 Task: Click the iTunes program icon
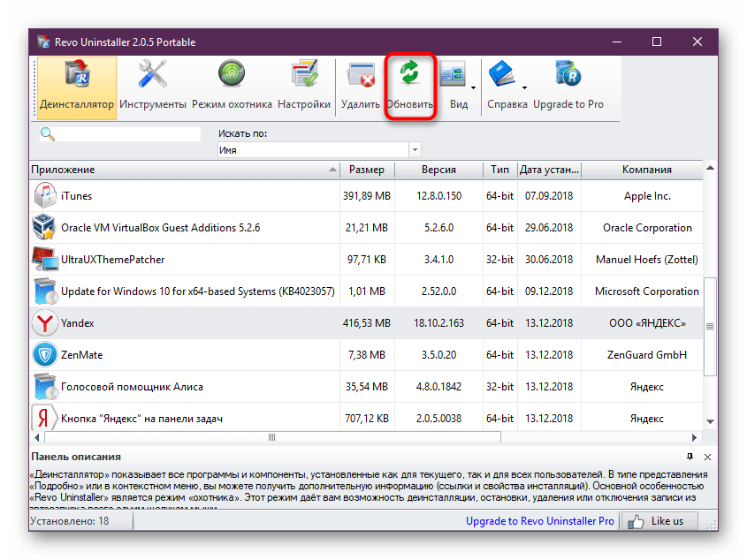pyautogui.click(x=45, y=196)
